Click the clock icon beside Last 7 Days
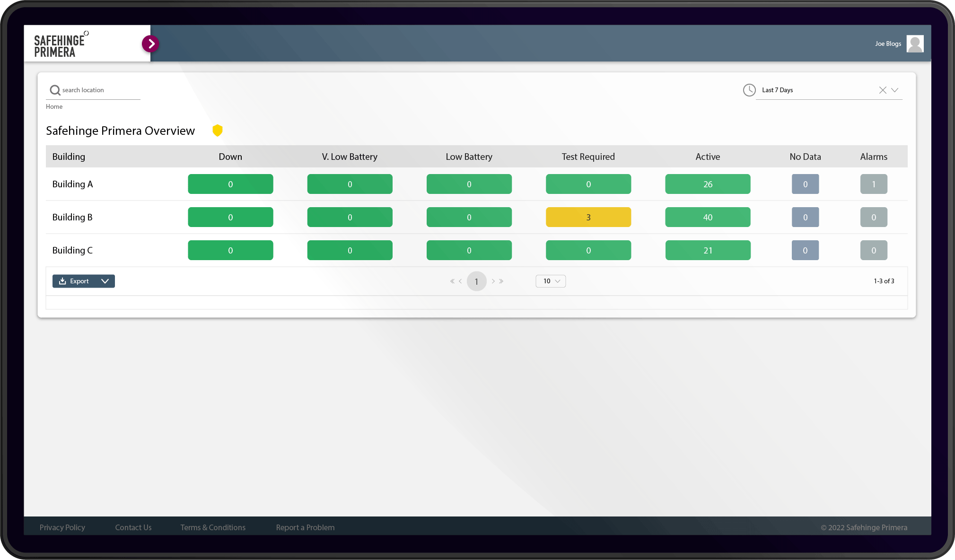955x560 pixels. pyautogui.click(x=749, y=90)
